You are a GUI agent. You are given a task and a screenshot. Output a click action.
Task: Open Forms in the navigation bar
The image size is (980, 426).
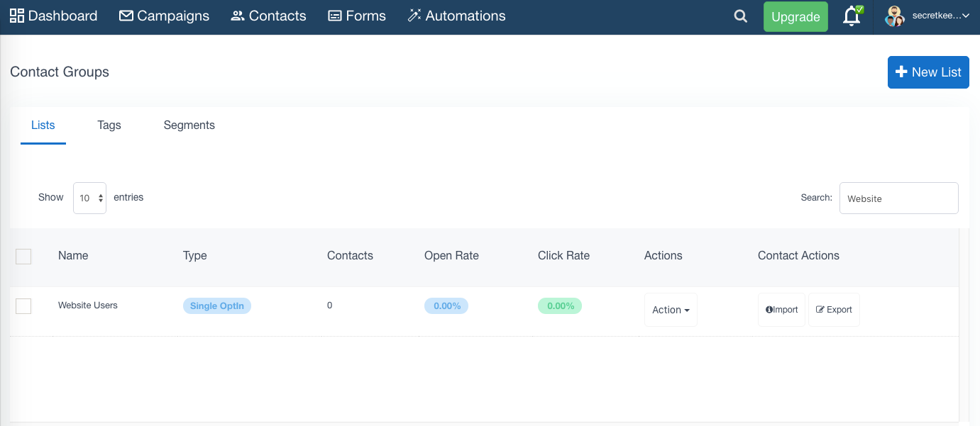(357, 16)
